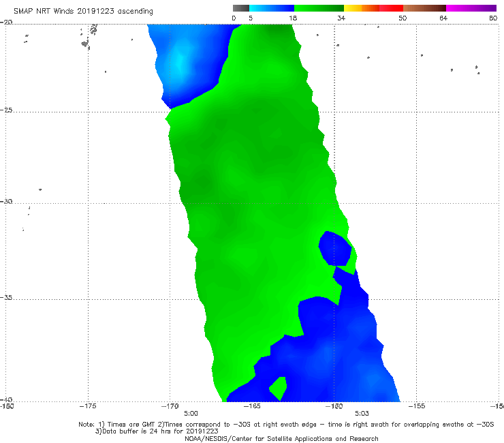
Task: Click the longitude label '-170'
Action: pyautogui.click(x=170, y=406)
